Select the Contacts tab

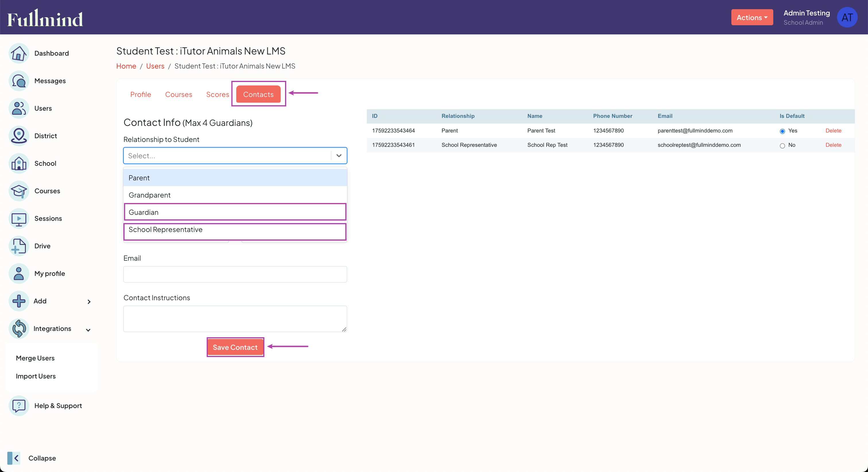click(258, 94)
